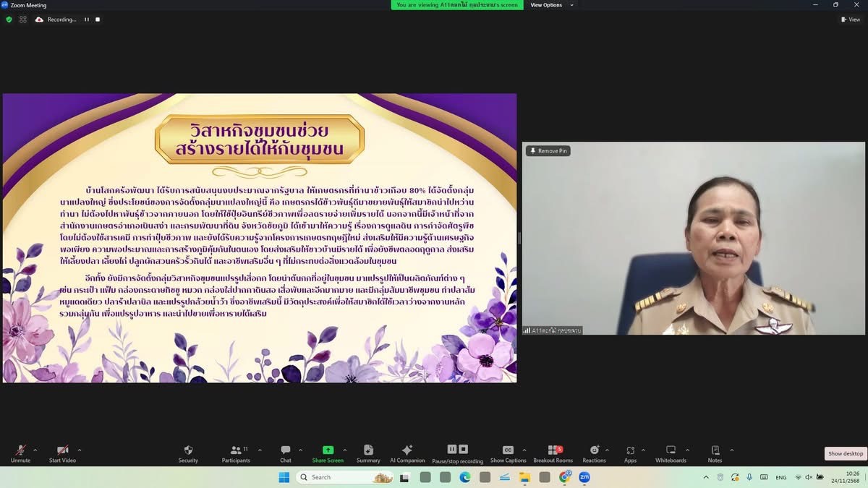Open Breakout Rooms

point(553,450)
